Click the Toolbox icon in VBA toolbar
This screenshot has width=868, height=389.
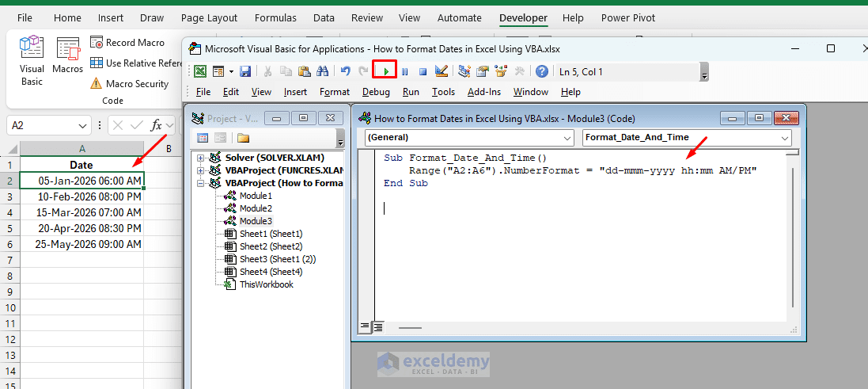(x=519, y=71)
